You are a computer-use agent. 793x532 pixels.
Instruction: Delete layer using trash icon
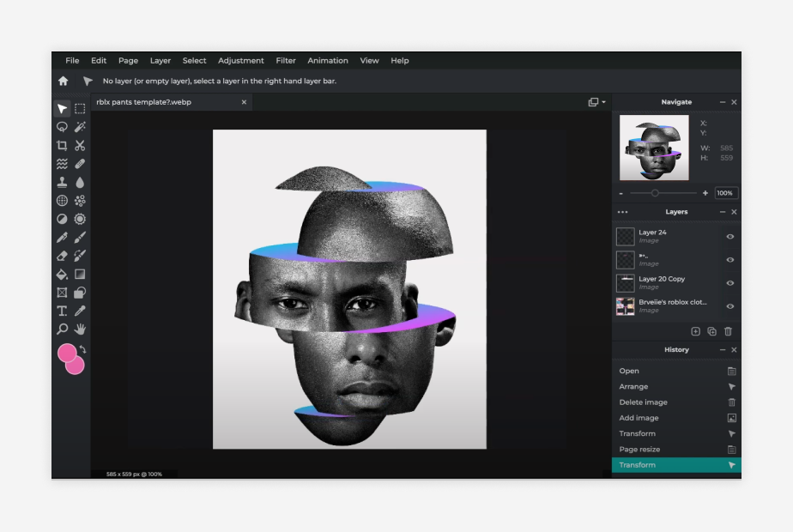[x=729, y=331]
